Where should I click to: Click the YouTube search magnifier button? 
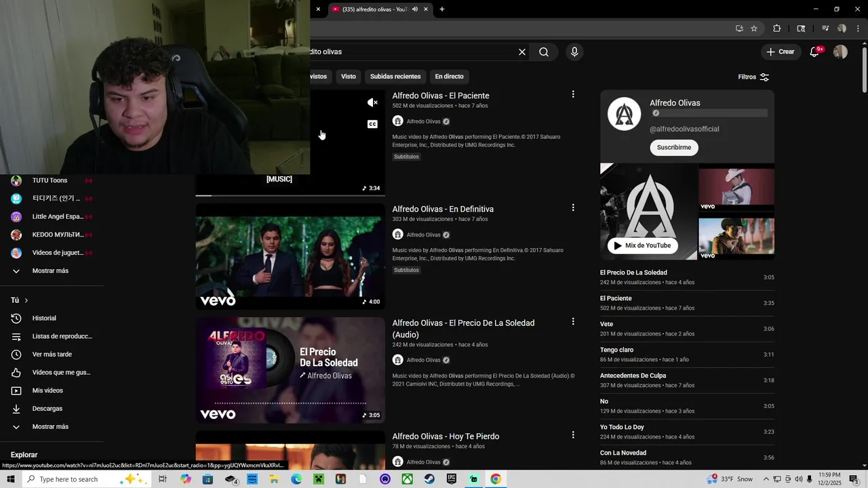point(544,52)
